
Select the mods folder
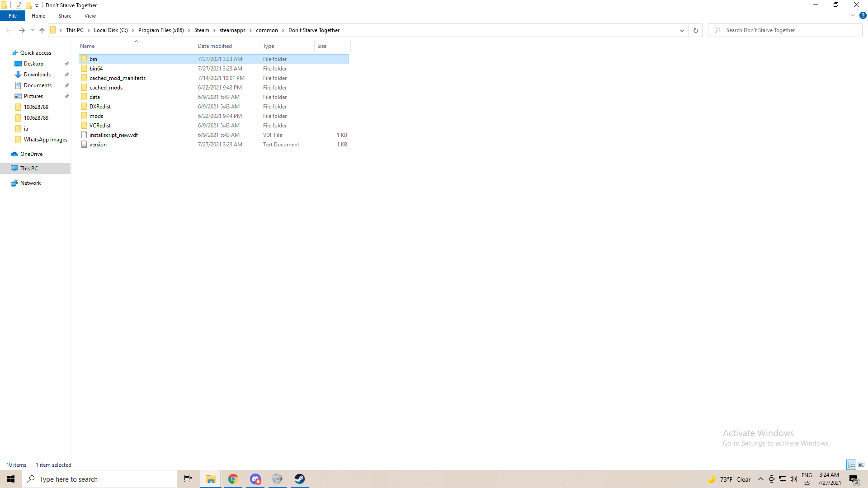point(96,116)
